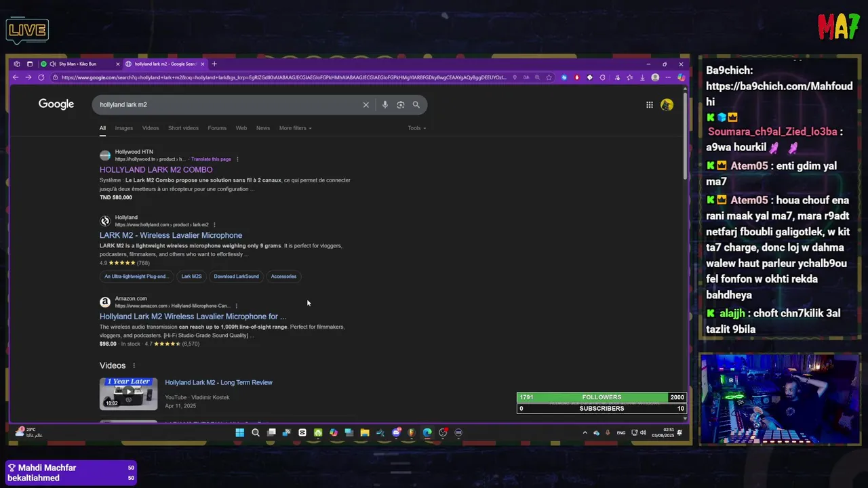868x488 pixels.
Task: Open the 1 Year Later video thumbnail
Action: point(128,394)
